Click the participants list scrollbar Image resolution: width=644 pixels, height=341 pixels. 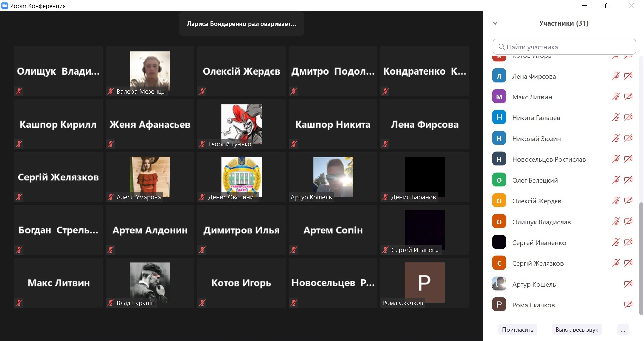[641, 258]
